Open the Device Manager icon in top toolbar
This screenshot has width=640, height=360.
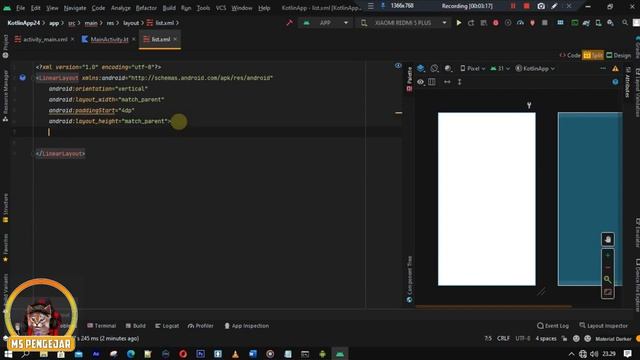click(598, 23)
